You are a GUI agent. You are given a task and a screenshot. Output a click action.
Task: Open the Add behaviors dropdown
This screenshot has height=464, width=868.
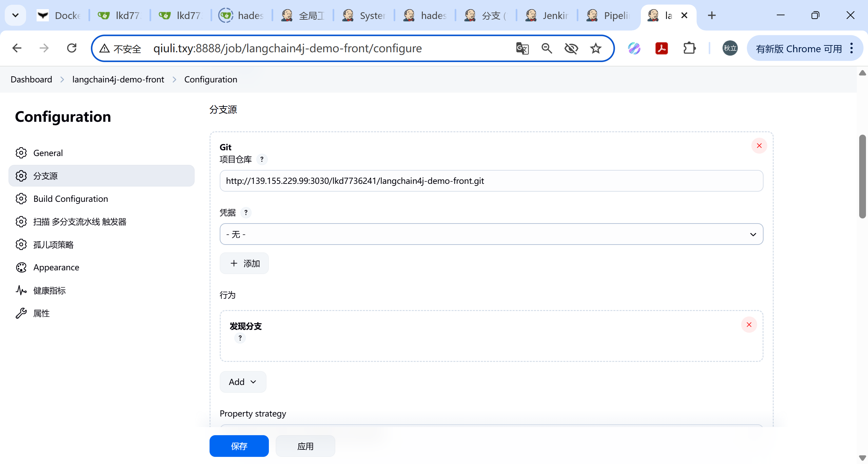(243, 382)
